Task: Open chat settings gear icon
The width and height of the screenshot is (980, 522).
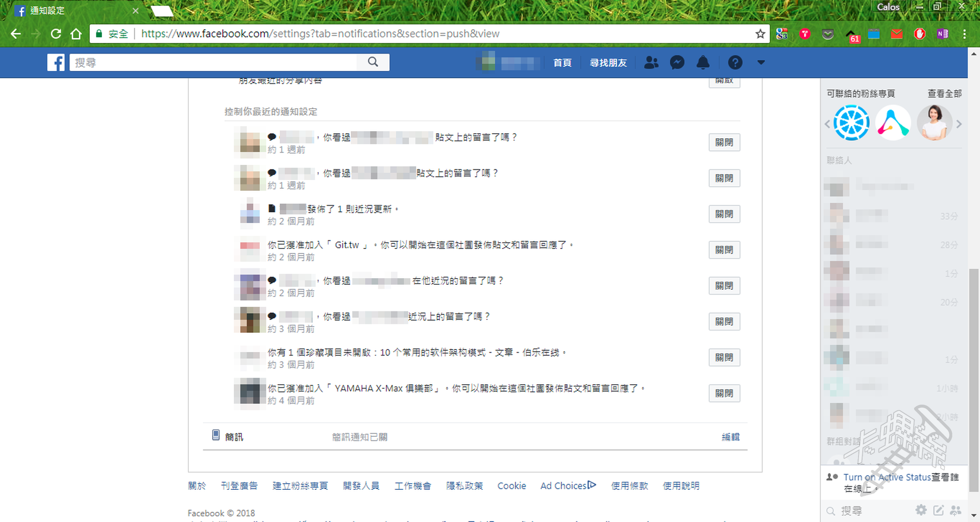Action: pyautogui.click(x=921, y=510)
